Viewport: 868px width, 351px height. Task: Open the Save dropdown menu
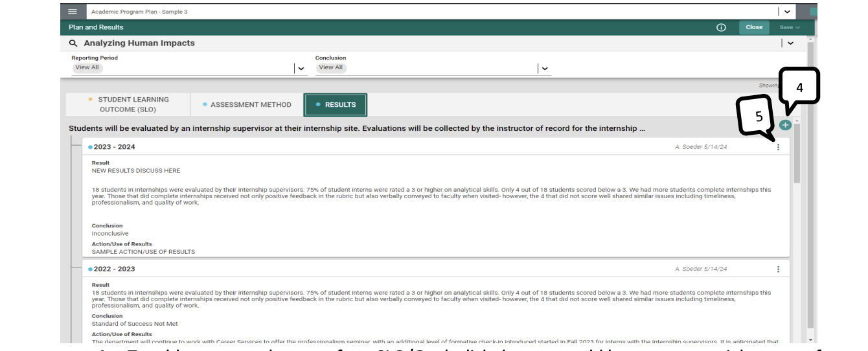790,27
